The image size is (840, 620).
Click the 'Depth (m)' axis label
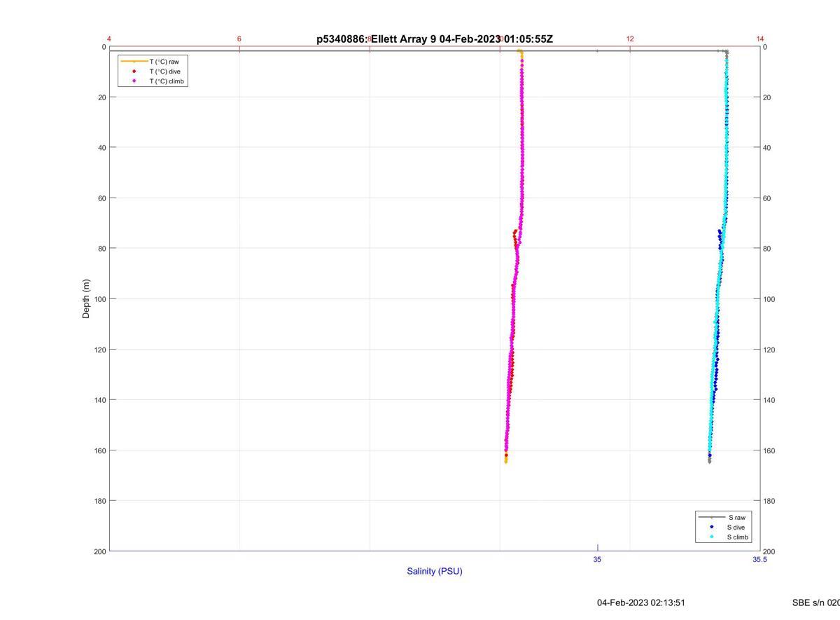(x=86, y=298)
